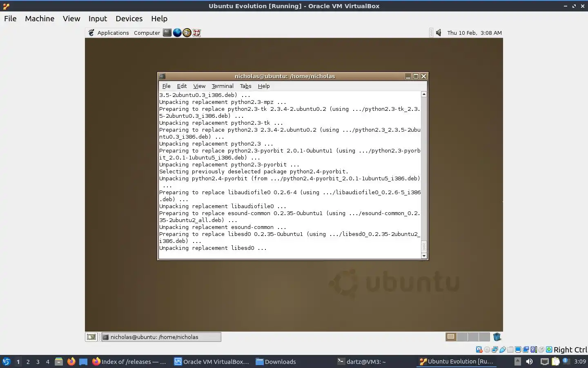
Task: Click terminal scrollbar up arrow
Action: point(424,94)
